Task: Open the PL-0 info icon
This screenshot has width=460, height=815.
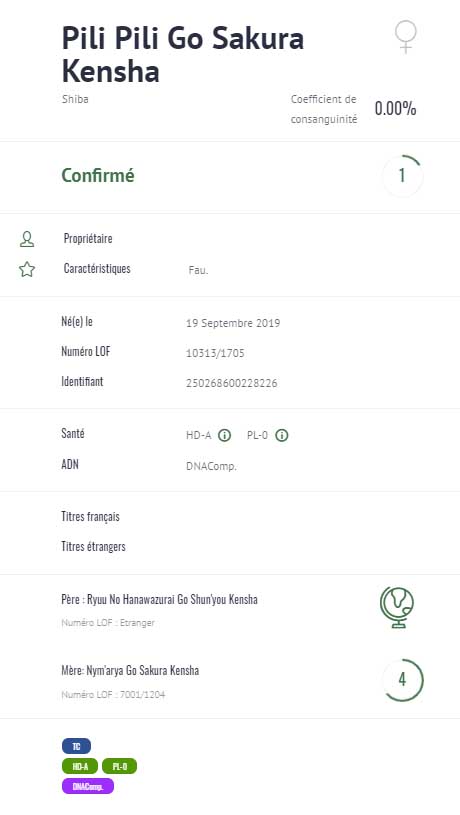Action: pyautogui.click(x=281, y=436)
